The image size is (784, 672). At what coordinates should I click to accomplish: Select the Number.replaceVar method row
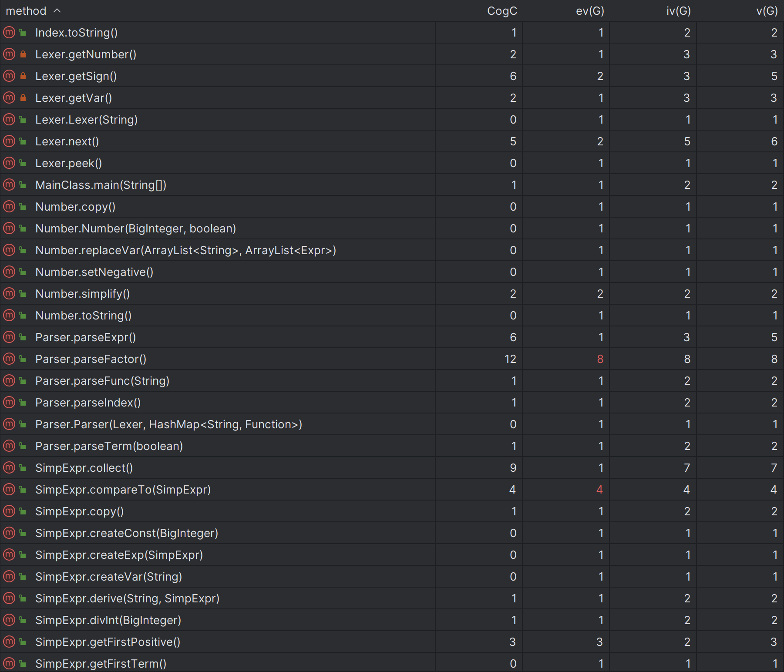(x=392, y=250)
